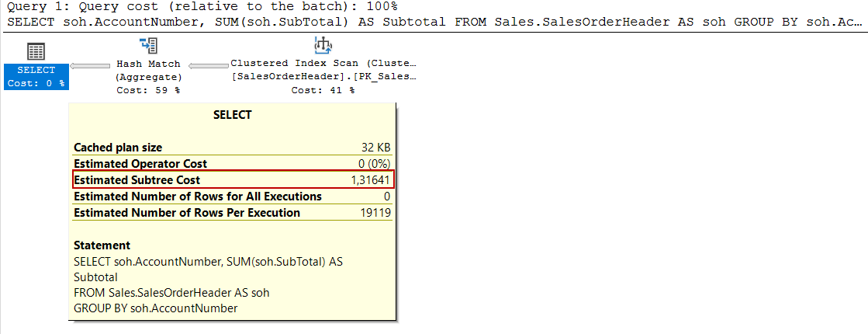Click the bold SELECT tooltip title
This screenshot has width=868, height=334.
click(x=232, y=115)
